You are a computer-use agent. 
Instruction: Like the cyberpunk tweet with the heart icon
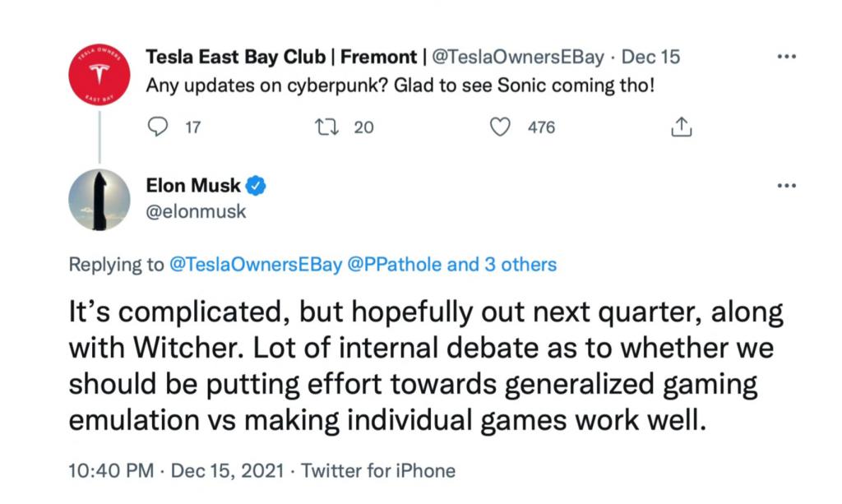pos(498,127)
